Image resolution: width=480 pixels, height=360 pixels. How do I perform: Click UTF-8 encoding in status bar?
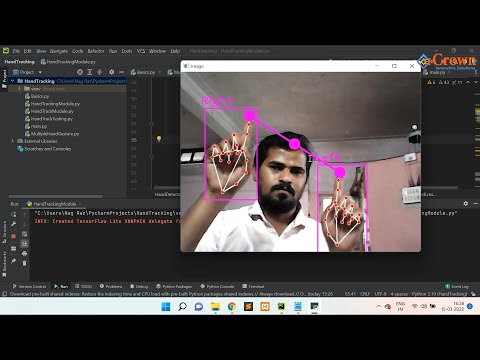[380, 294]
